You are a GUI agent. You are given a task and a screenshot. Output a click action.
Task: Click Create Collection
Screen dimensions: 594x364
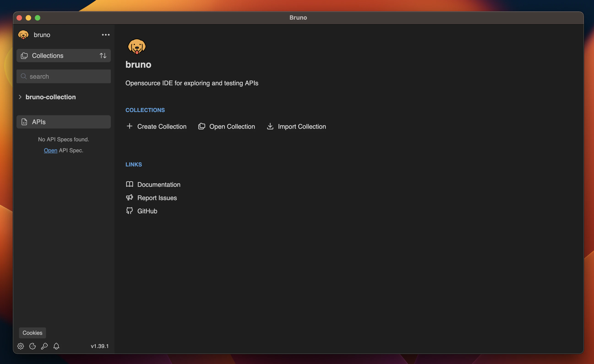tap(161, 126)
